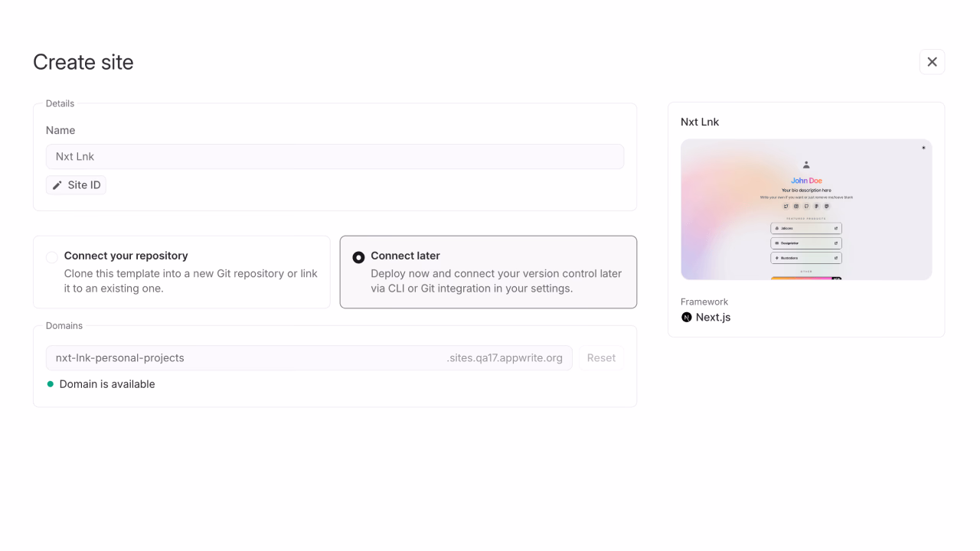980x551 pixels.
Task: Click the Reset domain button
Action: click(x=601, y=357)
